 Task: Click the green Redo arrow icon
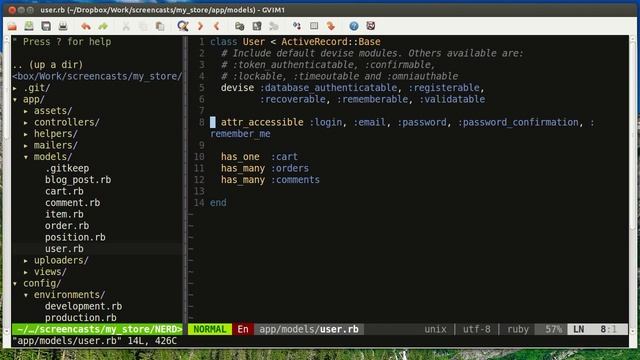point(103,26)
